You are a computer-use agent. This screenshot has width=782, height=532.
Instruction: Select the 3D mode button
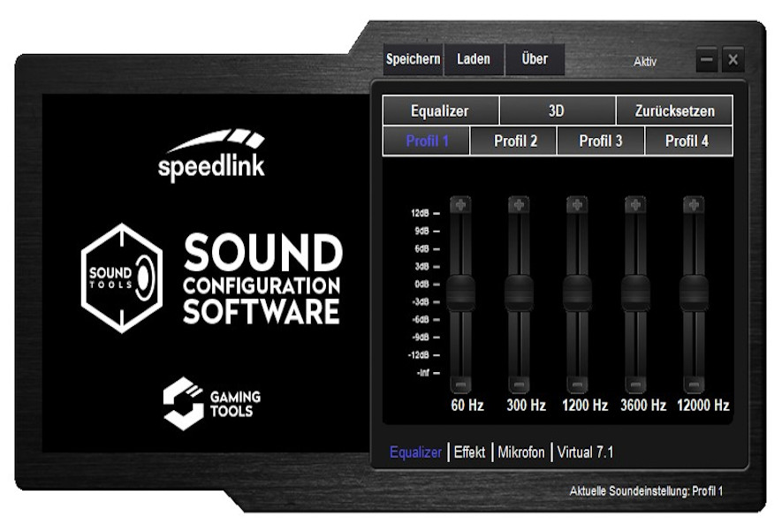[557, 110]
